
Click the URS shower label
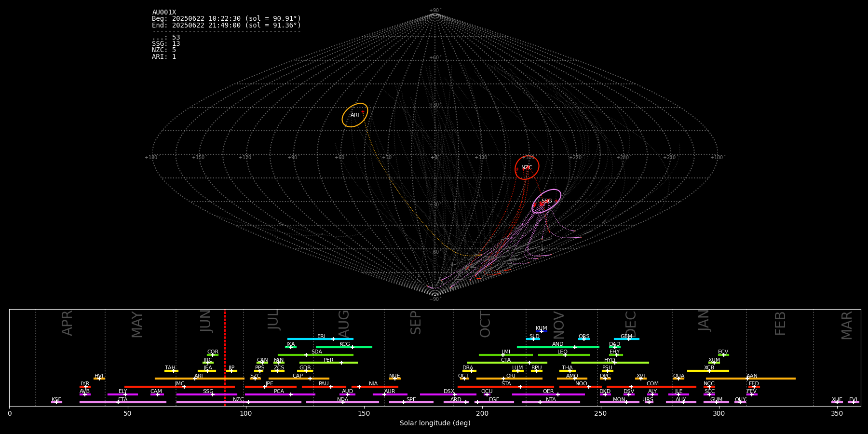648,400
